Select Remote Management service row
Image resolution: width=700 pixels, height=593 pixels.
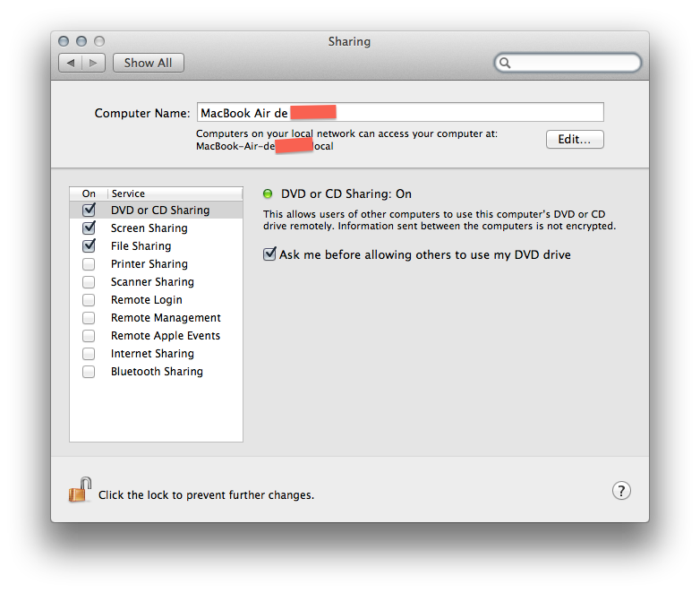[166, 318]
